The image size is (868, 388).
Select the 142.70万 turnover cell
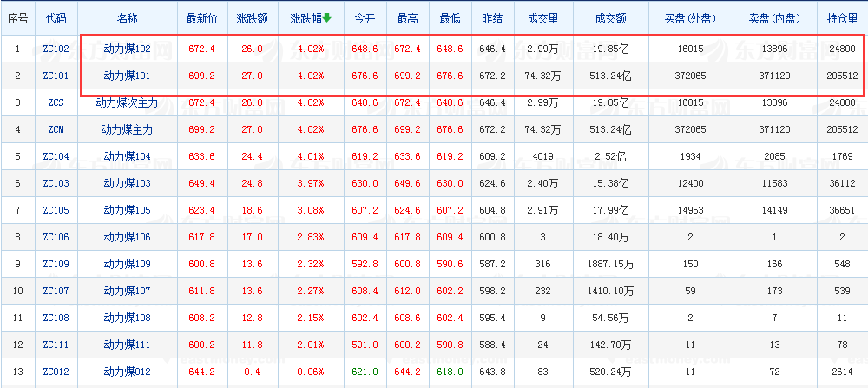pyautogui.click(x=610, y=345)
